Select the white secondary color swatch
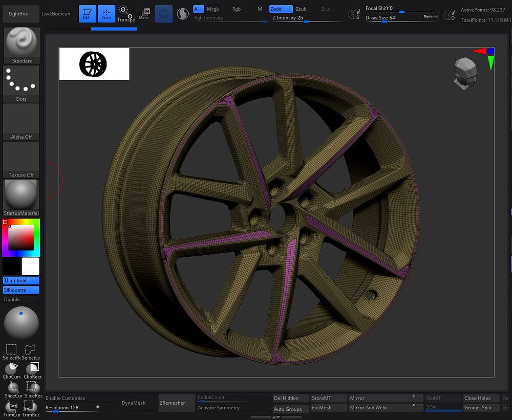512x420 pixels. coord(30,267)
